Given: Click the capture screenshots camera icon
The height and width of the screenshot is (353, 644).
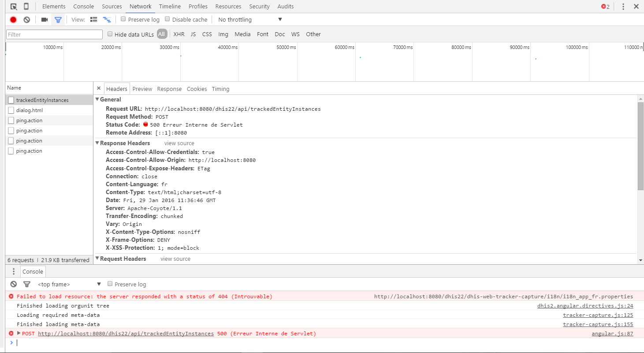Looking at the screenshot, I should pyautogui.click(x=44, y=19).
